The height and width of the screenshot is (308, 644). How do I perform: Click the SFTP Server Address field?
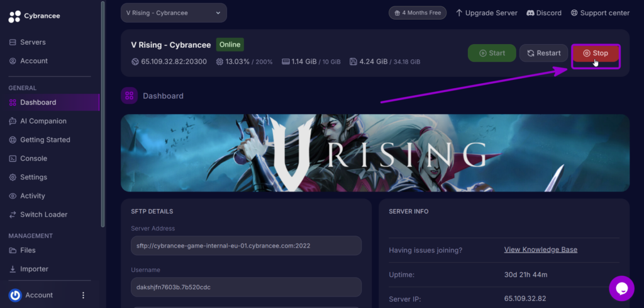(246, 246)
